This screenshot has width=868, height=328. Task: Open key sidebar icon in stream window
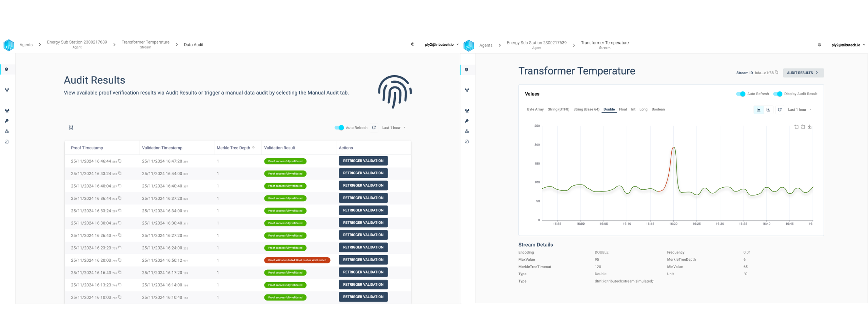pos(467,121)
